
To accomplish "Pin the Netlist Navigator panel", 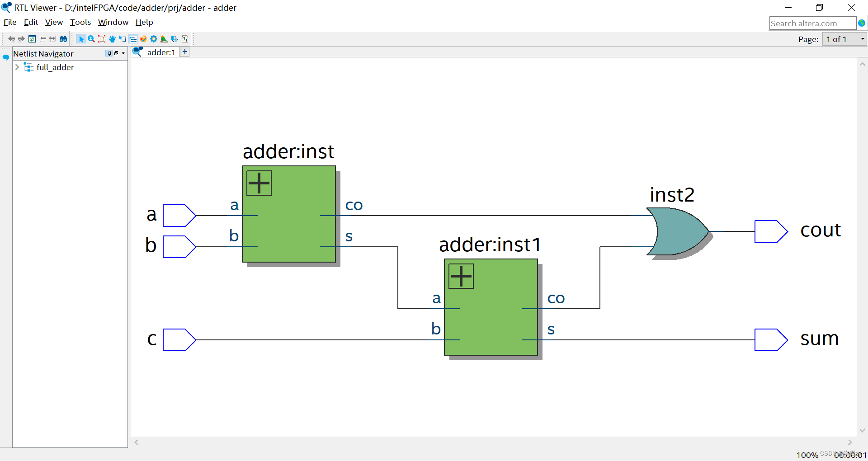I will 109,53.
